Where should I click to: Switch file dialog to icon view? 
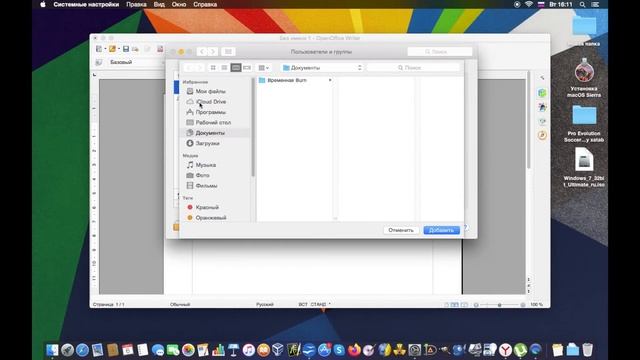click(213, 68)
